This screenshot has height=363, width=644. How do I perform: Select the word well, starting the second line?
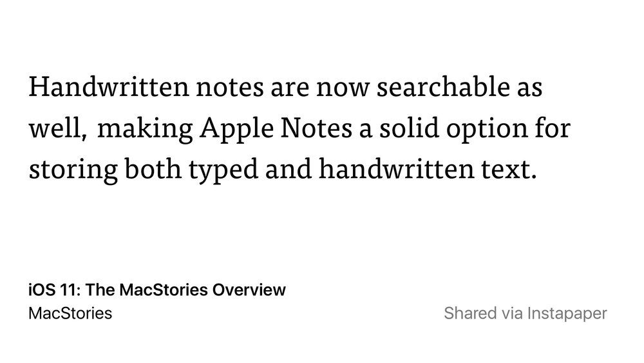point(58,129)
